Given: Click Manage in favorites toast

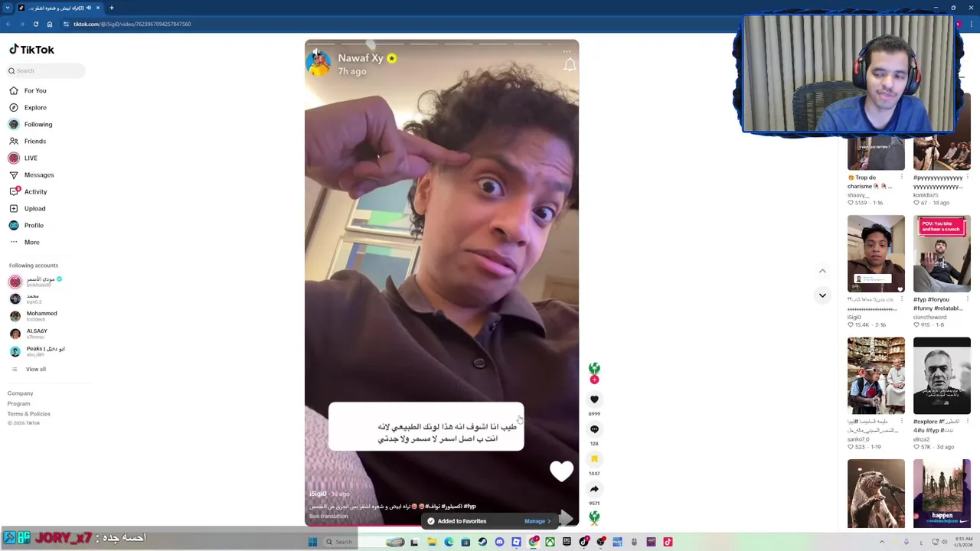Looking at the screenshot, I should (x=537, y=521).
